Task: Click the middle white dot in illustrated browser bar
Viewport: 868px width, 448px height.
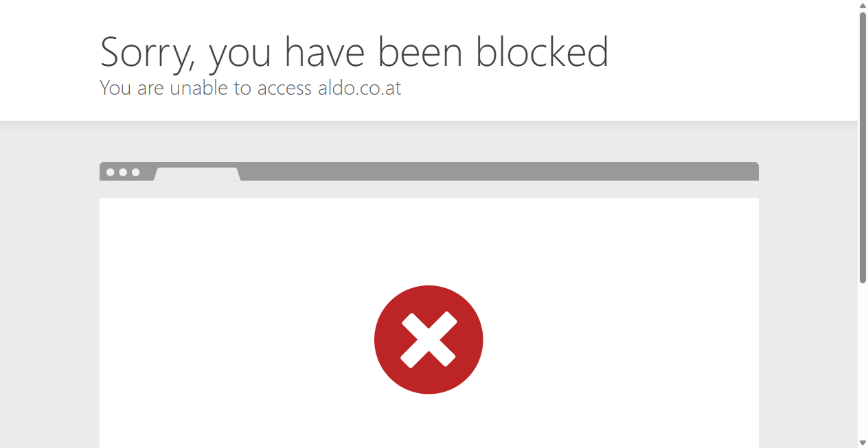Action: (x=123, y=172)
